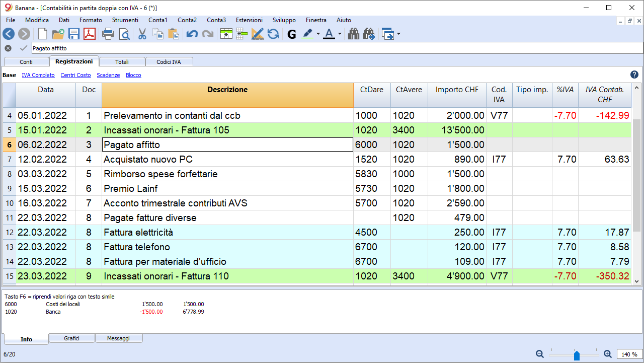Open the Modifica menu

37,20
